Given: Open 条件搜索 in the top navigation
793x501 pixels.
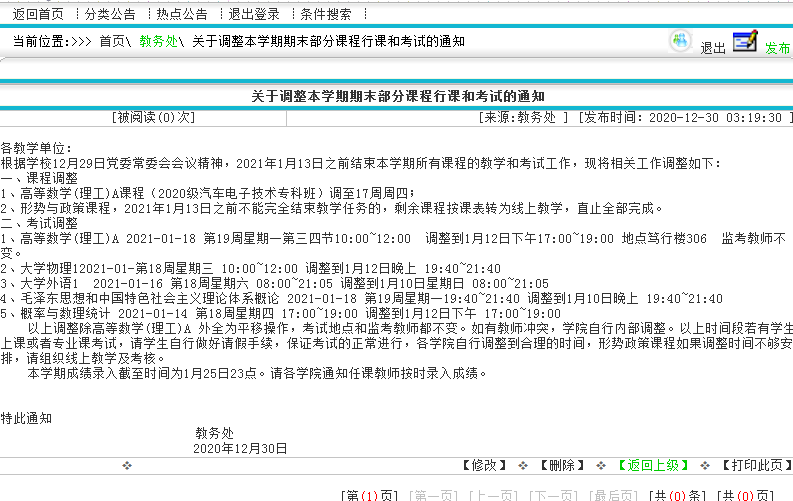Looking at the screenshot, I should pos(326,14).
